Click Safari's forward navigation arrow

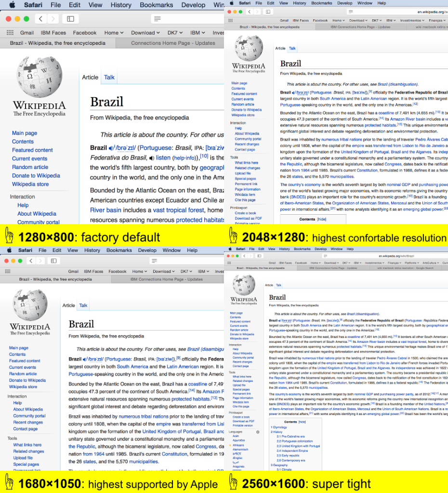53,19
